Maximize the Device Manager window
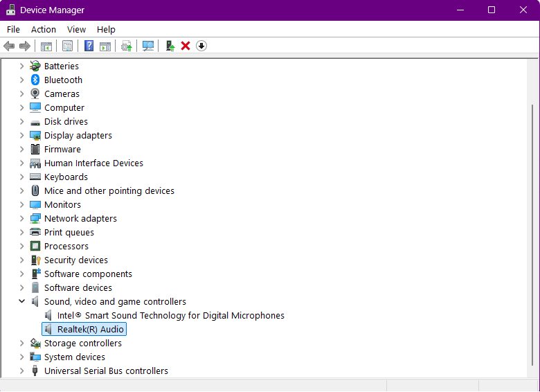 492,10
